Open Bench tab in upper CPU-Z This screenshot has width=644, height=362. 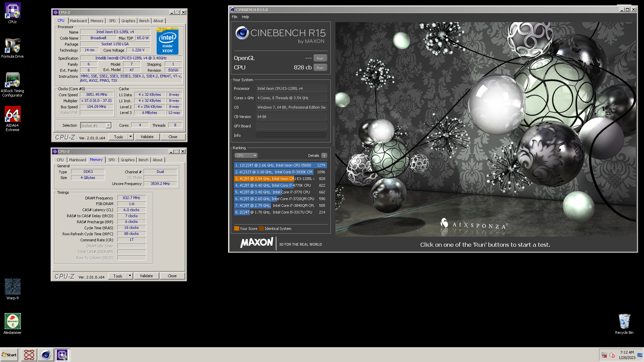[144, 21]
